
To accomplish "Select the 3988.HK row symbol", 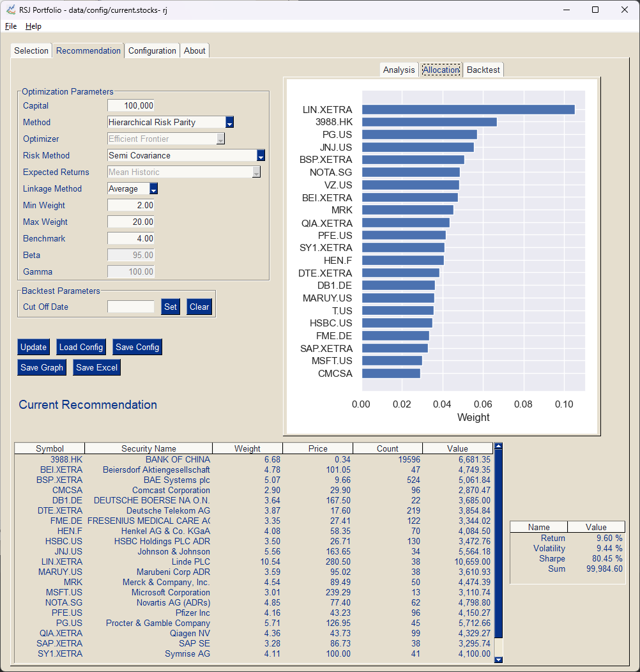I will coord(66,459).
